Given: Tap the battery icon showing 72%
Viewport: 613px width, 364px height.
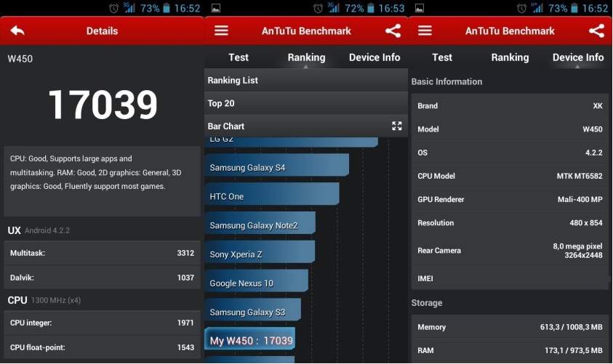Looking at the screenshot, I should click(x=372, y=8).
